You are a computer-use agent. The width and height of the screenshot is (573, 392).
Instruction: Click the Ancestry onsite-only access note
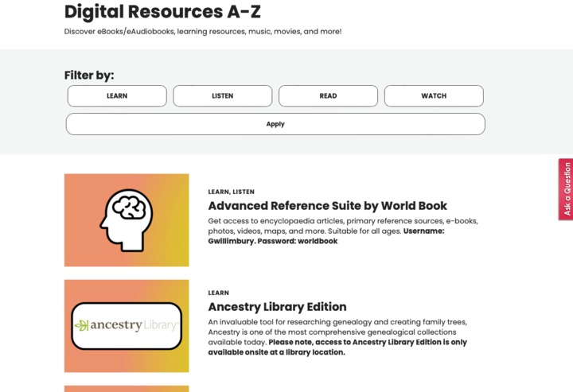point(337,347)
